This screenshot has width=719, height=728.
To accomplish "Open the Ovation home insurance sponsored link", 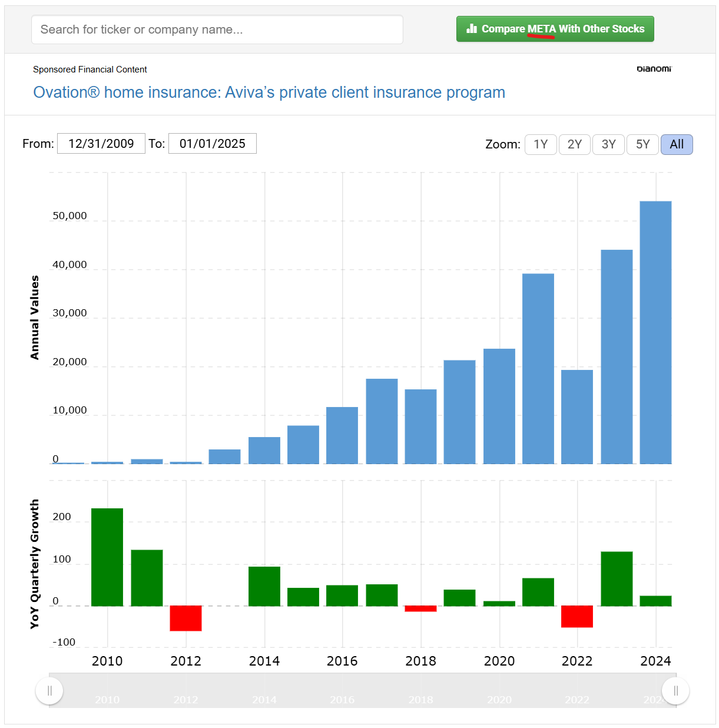I will click(269, 92).
